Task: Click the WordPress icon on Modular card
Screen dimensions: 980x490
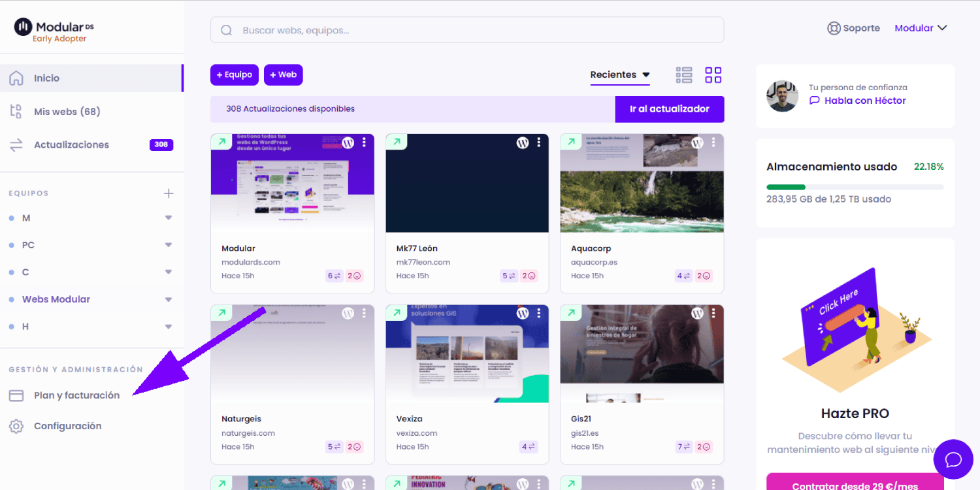Action: [x=348, y=142]
